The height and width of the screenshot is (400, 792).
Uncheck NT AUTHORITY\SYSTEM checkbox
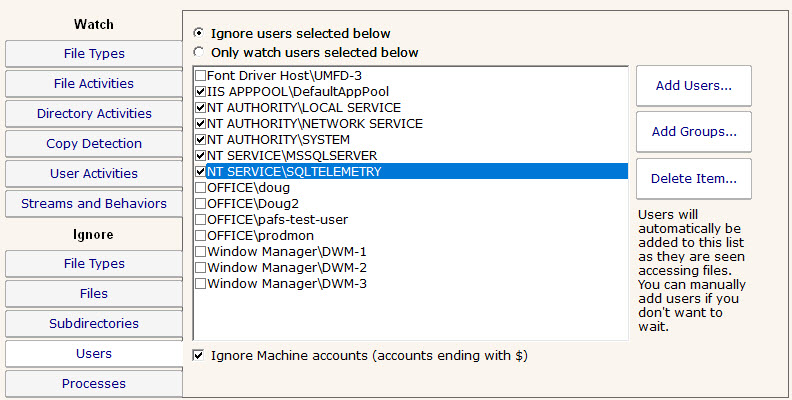(201, 140)
